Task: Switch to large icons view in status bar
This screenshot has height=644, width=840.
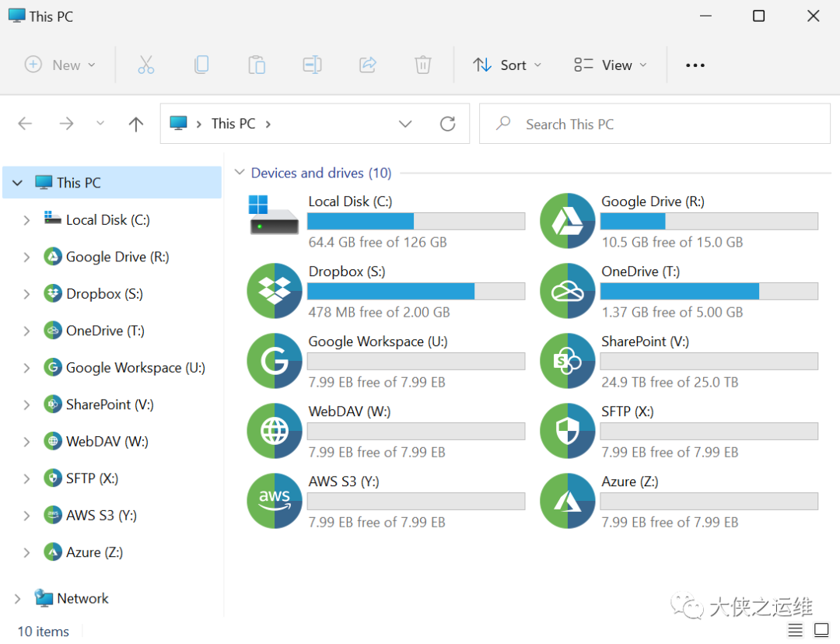Action: point(821,630)
